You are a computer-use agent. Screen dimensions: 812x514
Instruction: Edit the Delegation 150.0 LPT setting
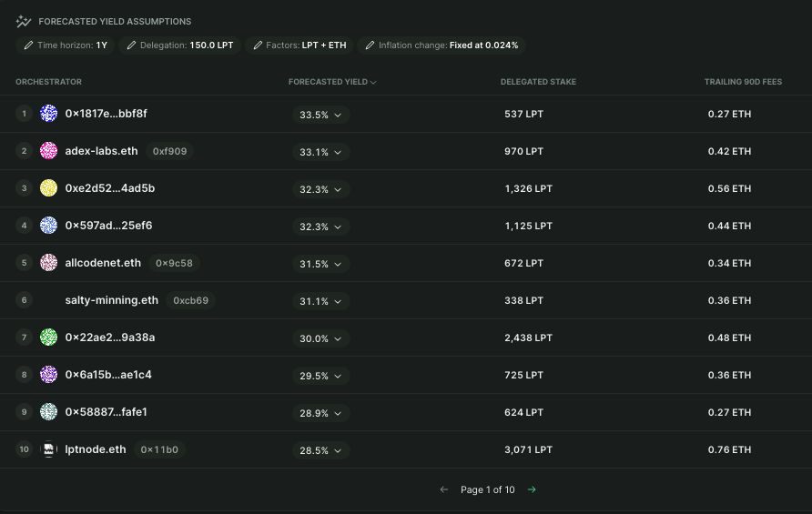point(180,45)
